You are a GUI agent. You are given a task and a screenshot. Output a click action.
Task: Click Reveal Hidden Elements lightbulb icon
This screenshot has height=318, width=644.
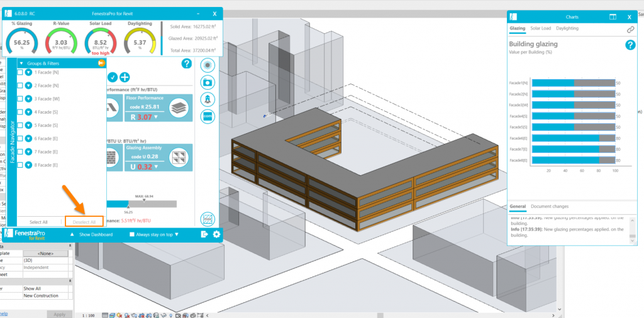(x=171, y=315)
